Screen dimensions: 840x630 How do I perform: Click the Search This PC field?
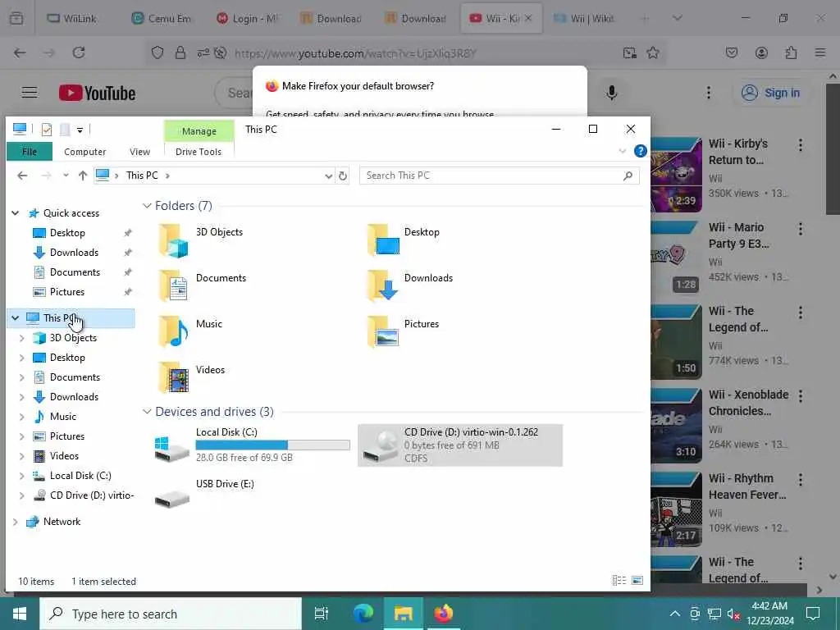[x=500, y=176]
